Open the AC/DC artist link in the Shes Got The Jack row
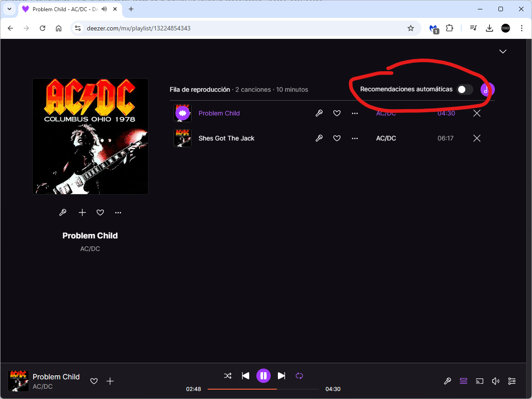This screenshot has width=532, height=399. pos(386,138)
